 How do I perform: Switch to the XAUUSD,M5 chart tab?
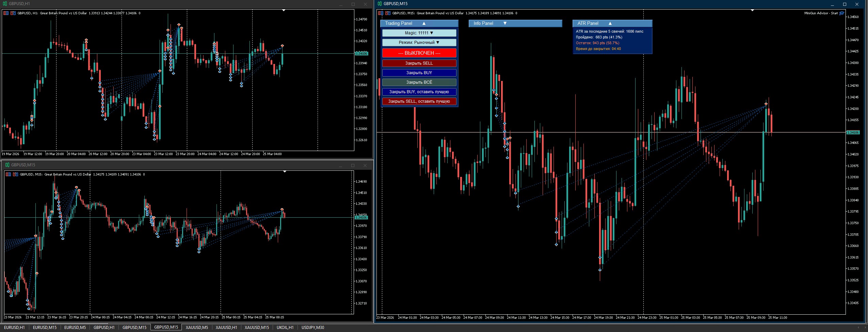pos(197,328)
